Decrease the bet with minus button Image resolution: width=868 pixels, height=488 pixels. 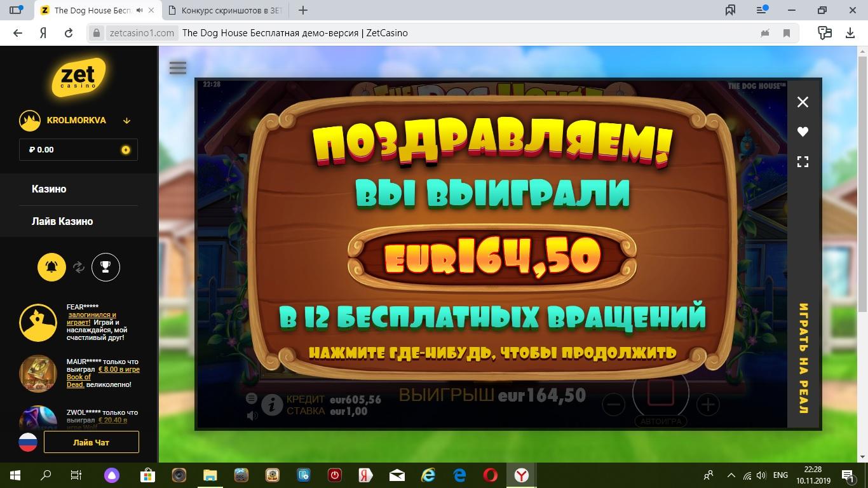(613, 404)
